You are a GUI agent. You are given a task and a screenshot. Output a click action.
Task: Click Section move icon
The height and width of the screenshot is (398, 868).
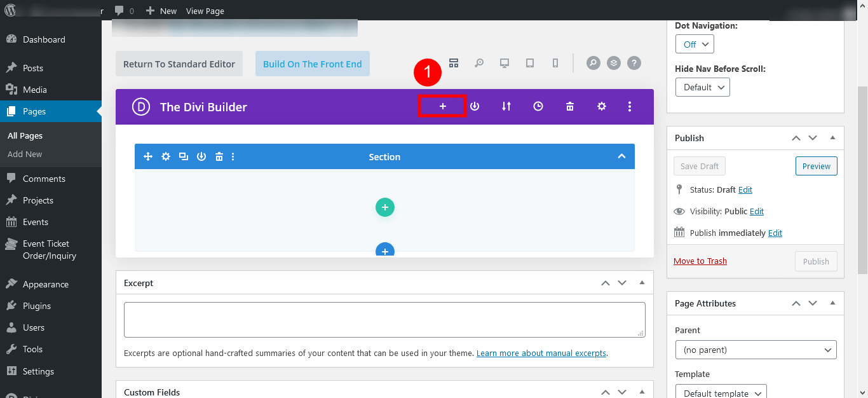[148, 156]
